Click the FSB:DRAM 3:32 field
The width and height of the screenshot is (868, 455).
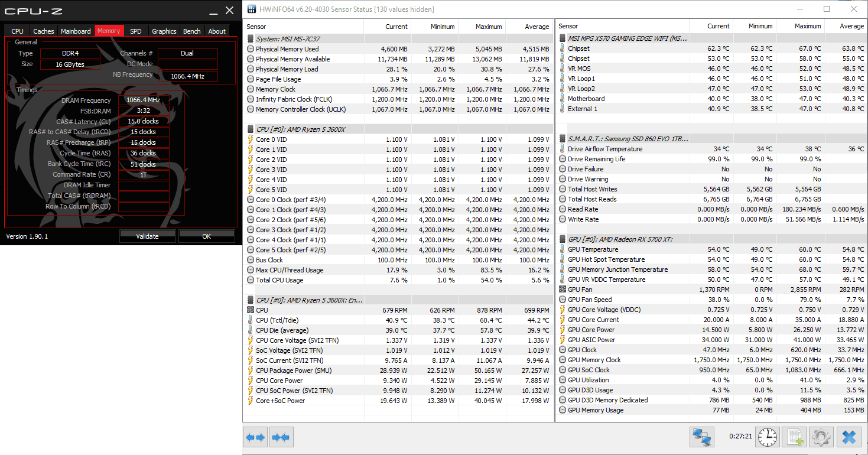143,111
